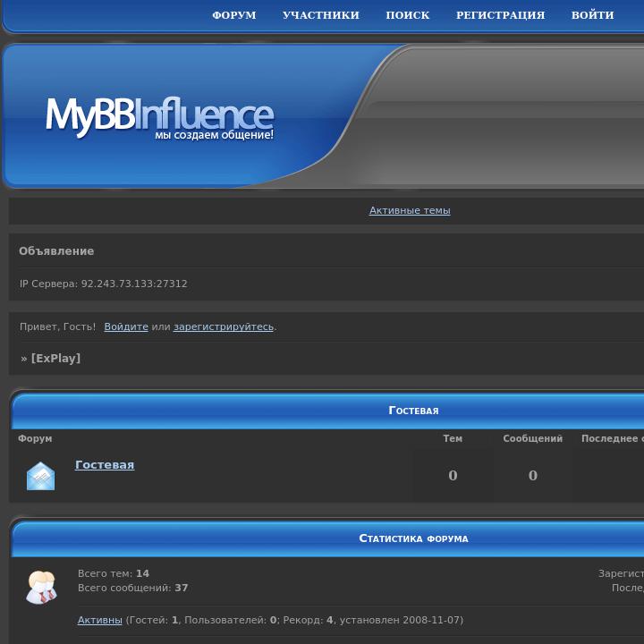This screenshot has height=644, width=644.
Task: Click the Привет, Гость! greeting
Action: click(x=57, y=326)
